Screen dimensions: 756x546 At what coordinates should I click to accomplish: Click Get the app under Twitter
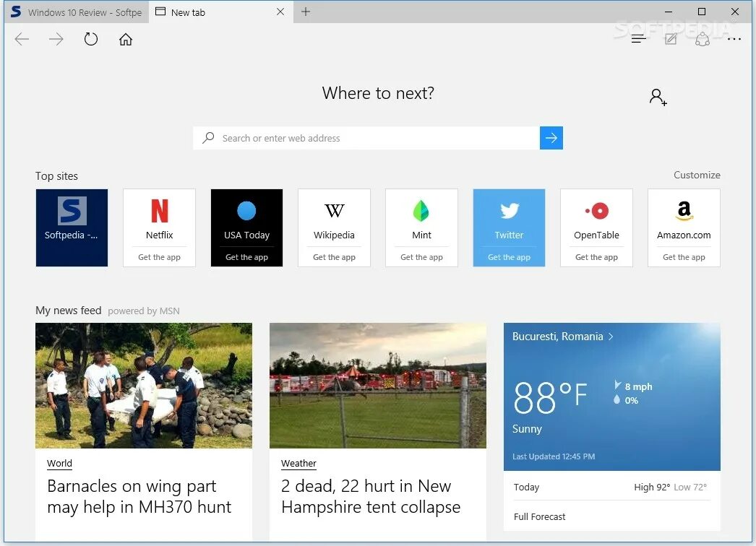click(x=509, y=256)
